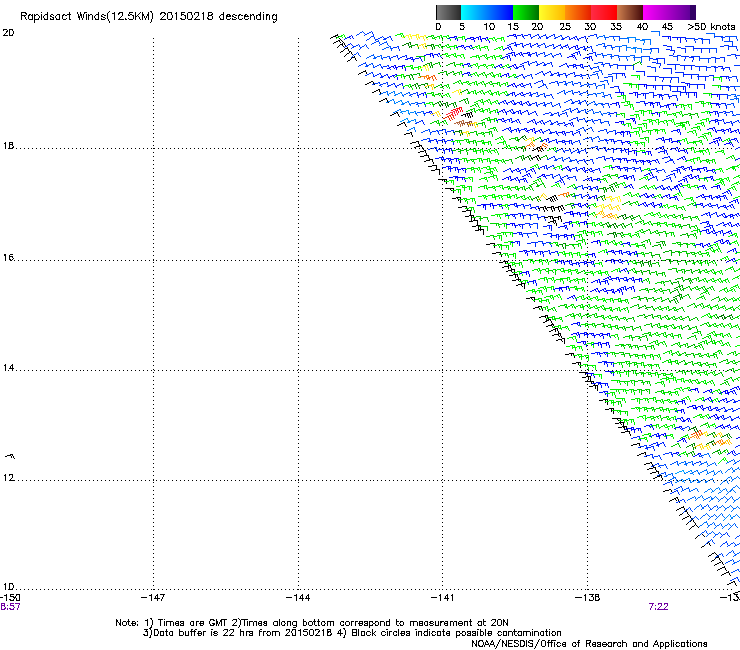740x650 pixels.
Task: Click the longitude label '-144'
Action: pyautogui.click(x=298, y=598)
